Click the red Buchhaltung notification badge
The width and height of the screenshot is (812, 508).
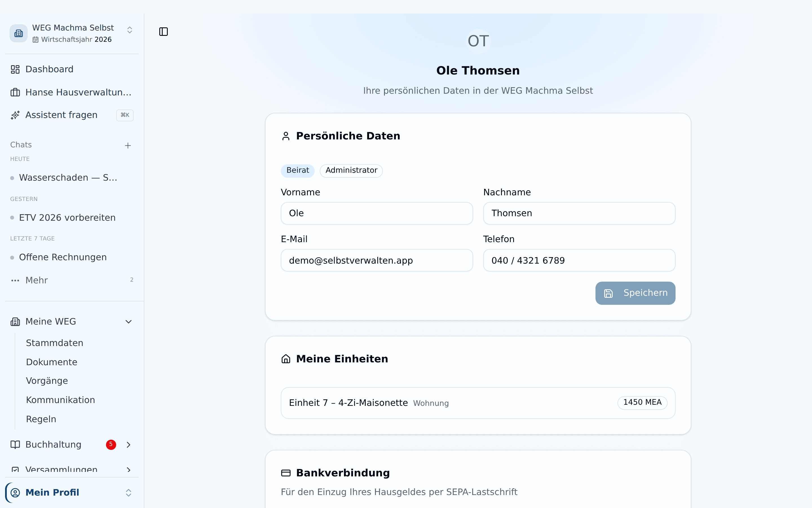tap(111, 444)
